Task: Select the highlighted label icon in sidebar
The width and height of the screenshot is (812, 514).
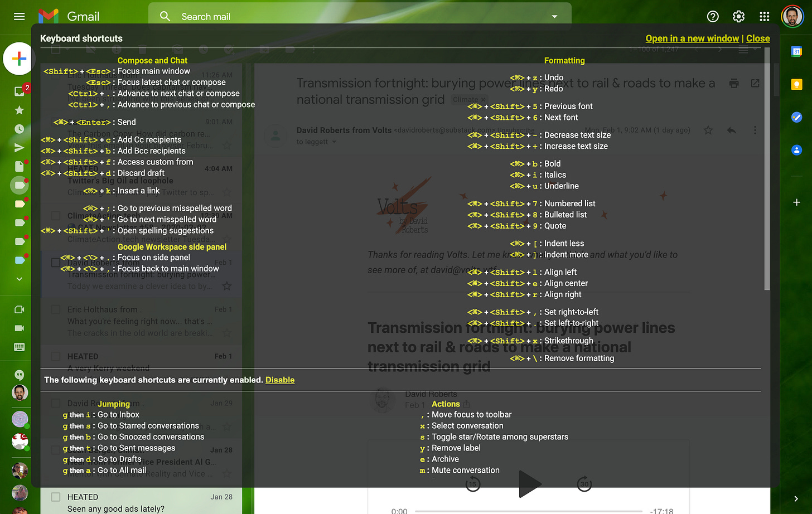Action: click(x=19, y=185)
